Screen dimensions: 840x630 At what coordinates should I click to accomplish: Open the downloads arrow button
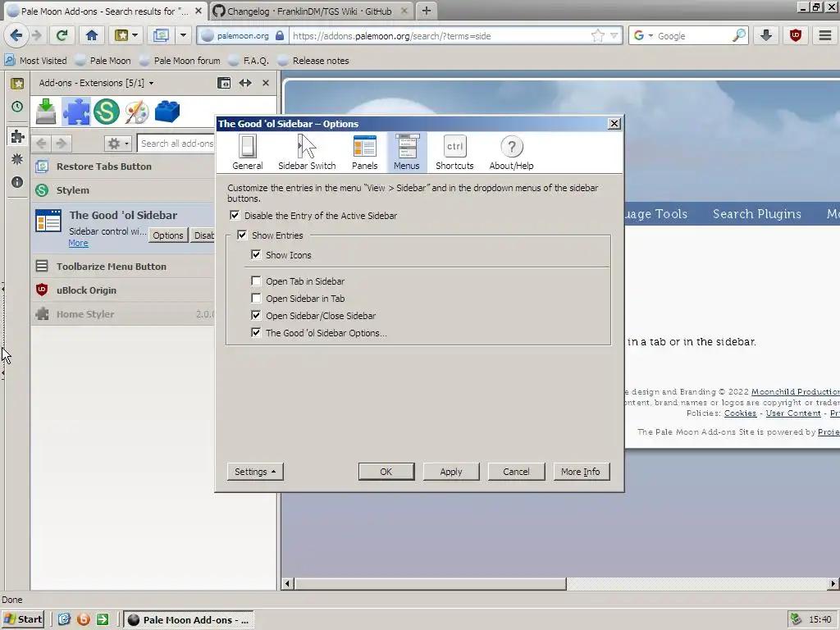click(x=766, y=36)
